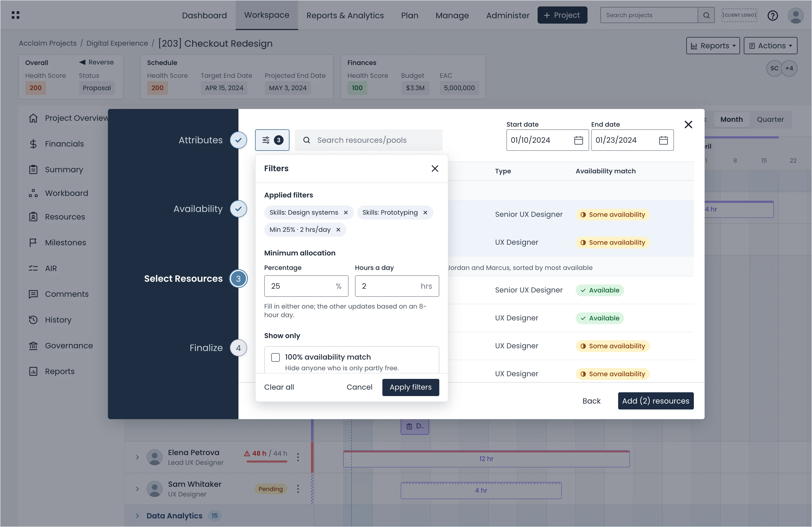Click the Back button
The height and width of the screenshot is (527, 812).
click(x=591, y=401)
